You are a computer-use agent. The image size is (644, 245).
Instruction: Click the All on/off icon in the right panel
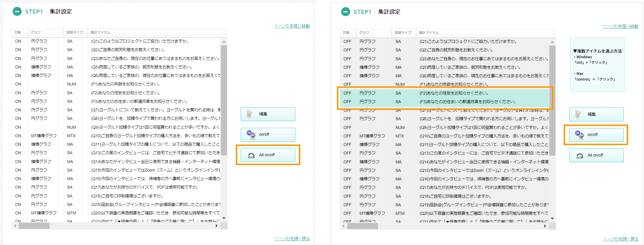point(579,155)
